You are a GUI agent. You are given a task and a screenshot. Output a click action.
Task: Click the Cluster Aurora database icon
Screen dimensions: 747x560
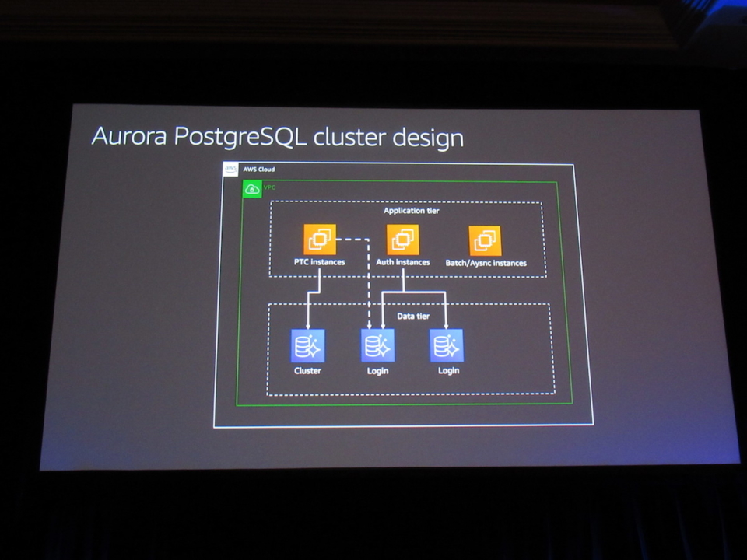point(308,345)
